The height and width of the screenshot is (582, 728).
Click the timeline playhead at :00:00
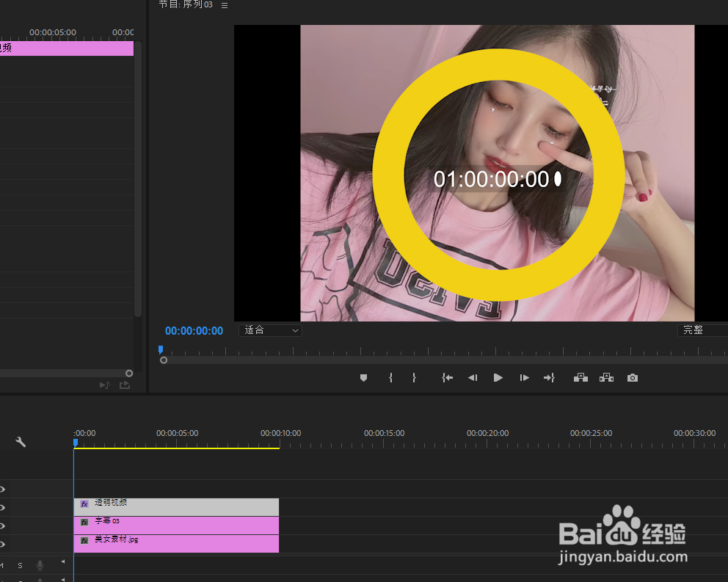[x=76, y=443]
